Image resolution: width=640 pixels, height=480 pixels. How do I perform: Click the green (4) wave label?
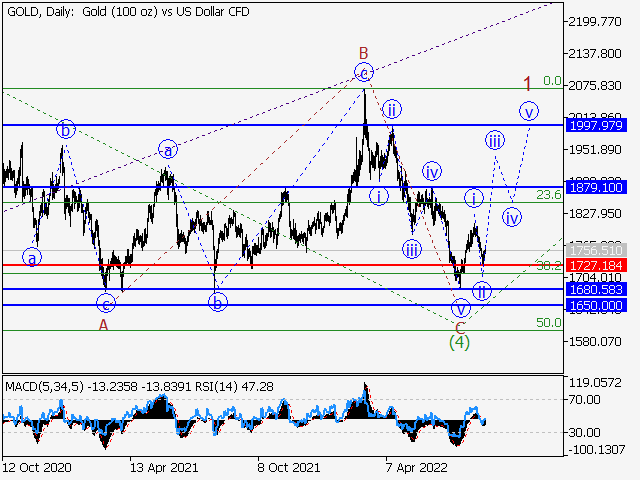tap(459, 342)
